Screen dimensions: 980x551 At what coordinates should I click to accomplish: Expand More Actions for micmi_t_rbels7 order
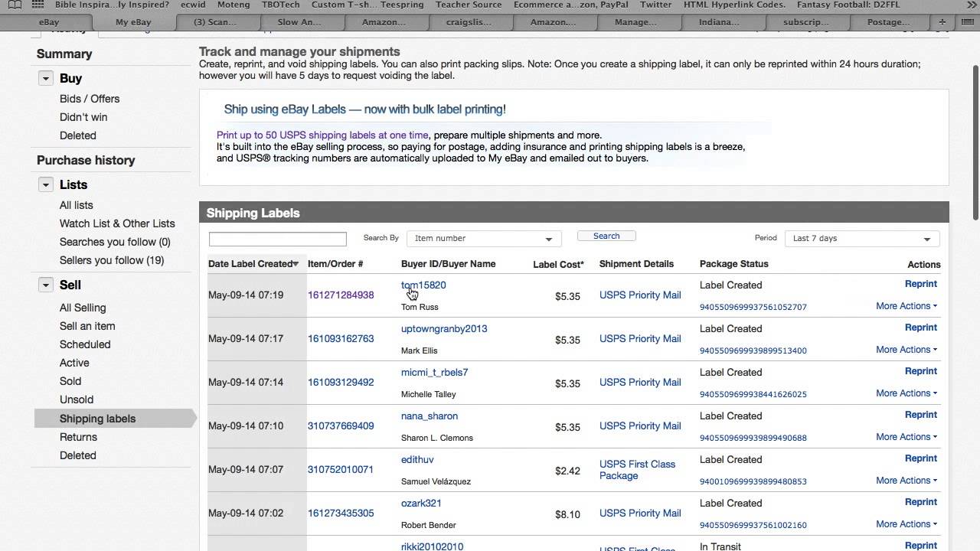tap(906, 393)
